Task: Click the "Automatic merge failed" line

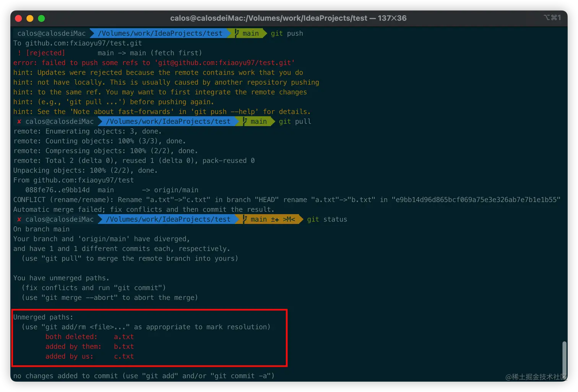Action: 144,210
